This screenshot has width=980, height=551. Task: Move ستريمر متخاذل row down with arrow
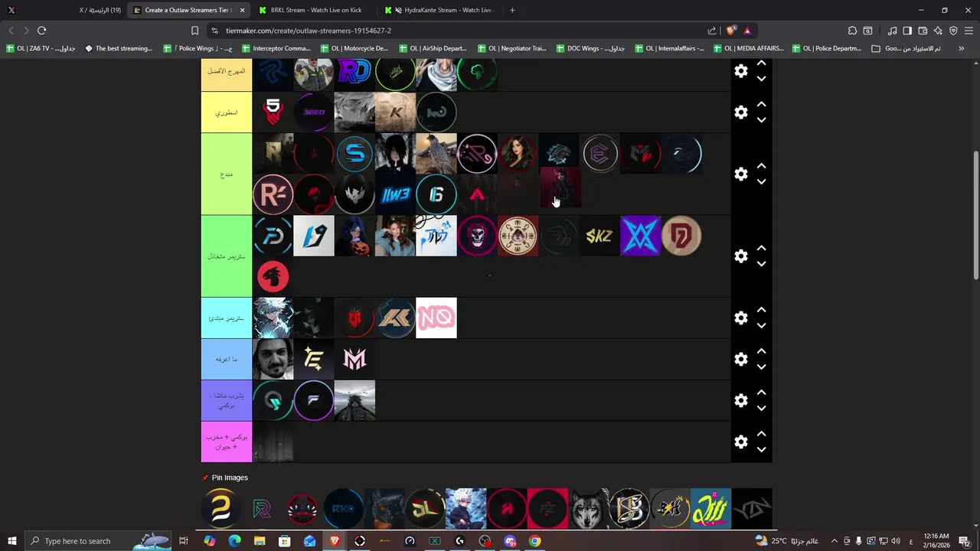(761, 264)
